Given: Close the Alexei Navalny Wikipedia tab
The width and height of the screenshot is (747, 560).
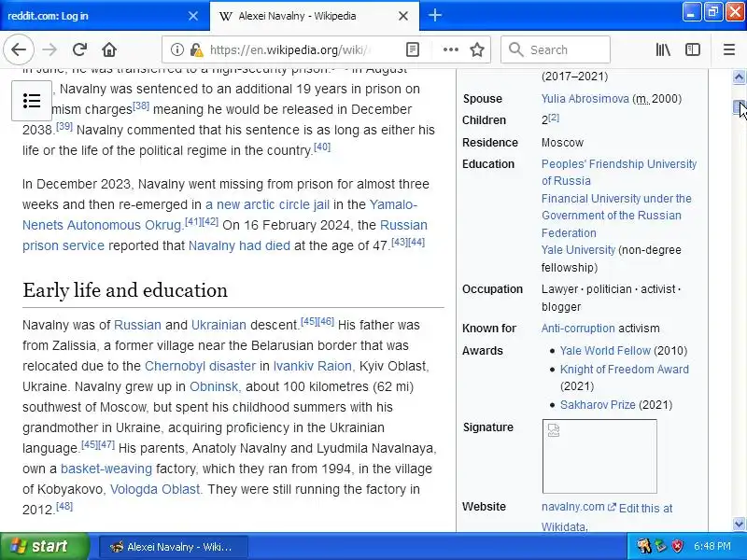Looking at the screenshot, I should pyautogui.click(x=403, y=16).
